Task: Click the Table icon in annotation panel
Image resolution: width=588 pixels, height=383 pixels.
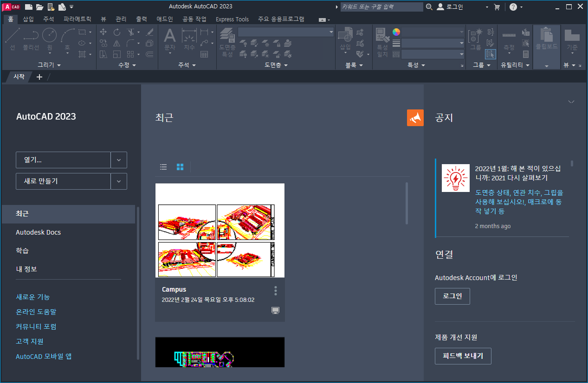Action: 204,54
